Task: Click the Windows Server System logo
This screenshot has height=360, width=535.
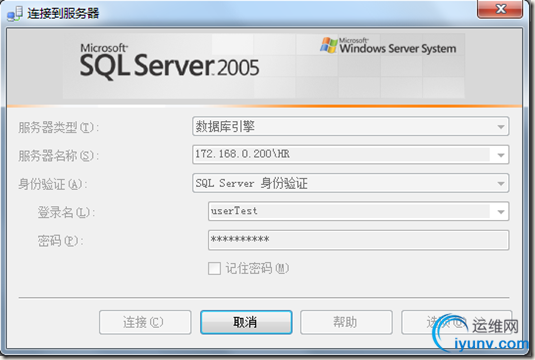Action: point(388,46)
